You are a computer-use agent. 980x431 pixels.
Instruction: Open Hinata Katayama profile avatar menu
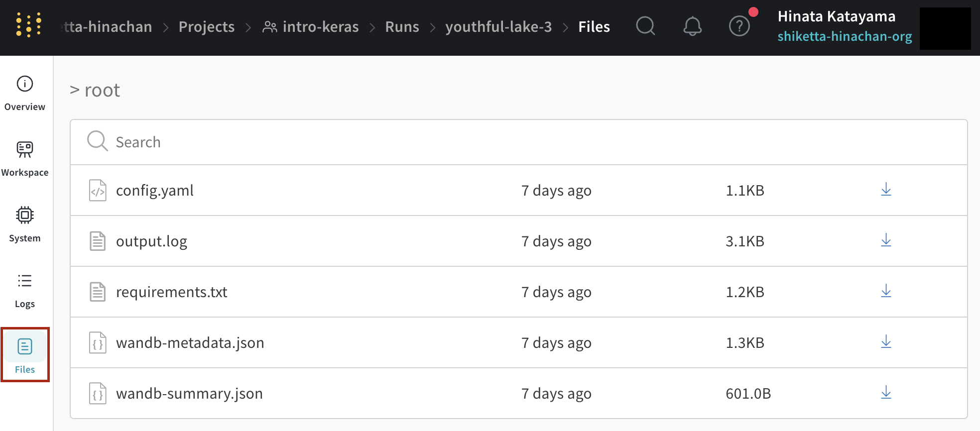pyautogui.click(x=945, y=28)
